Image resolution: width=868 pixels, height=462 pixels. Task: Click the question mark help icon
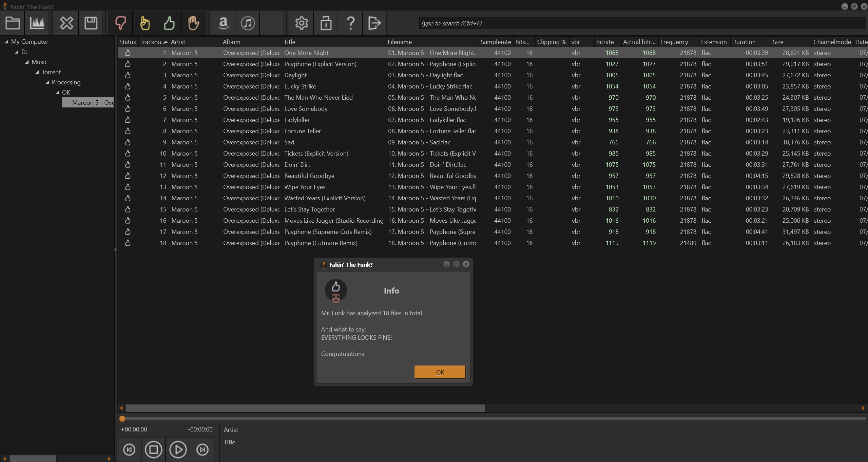pos(350,23)
